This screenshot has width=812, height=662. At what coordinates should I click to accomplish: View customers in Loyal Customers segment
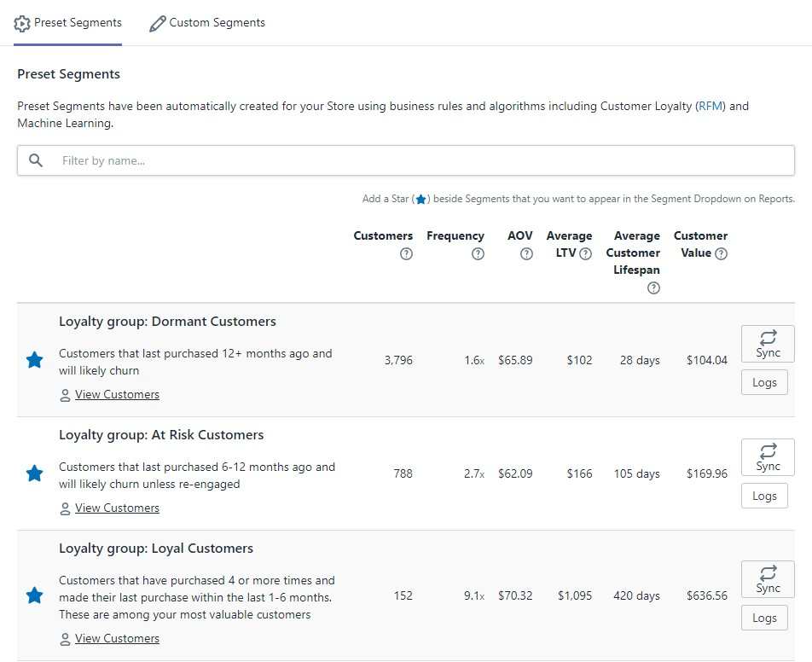tap(117, 639)
